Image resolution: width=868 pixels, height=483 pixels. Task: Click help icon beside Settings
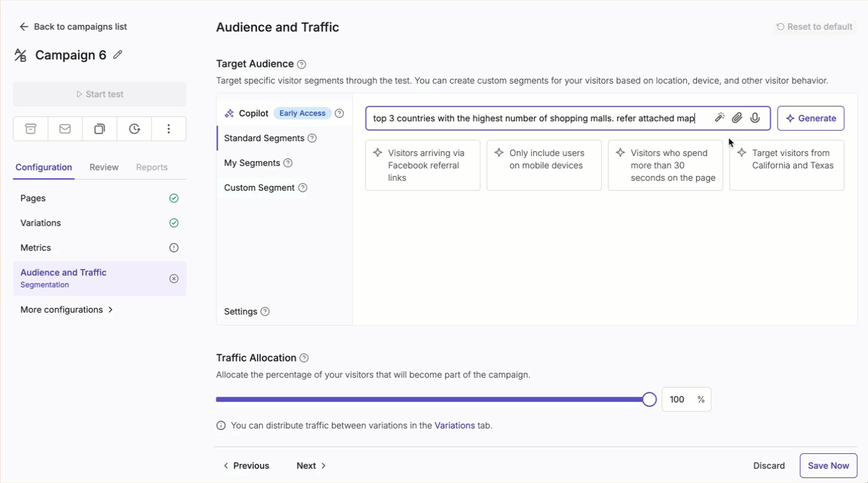(265, 311)
